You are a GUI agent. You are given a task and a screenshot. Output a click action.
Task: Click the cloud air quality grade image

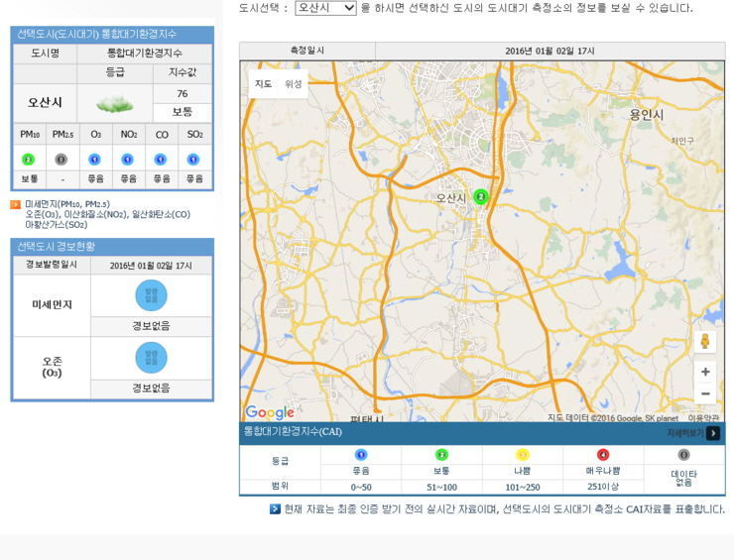115,103
